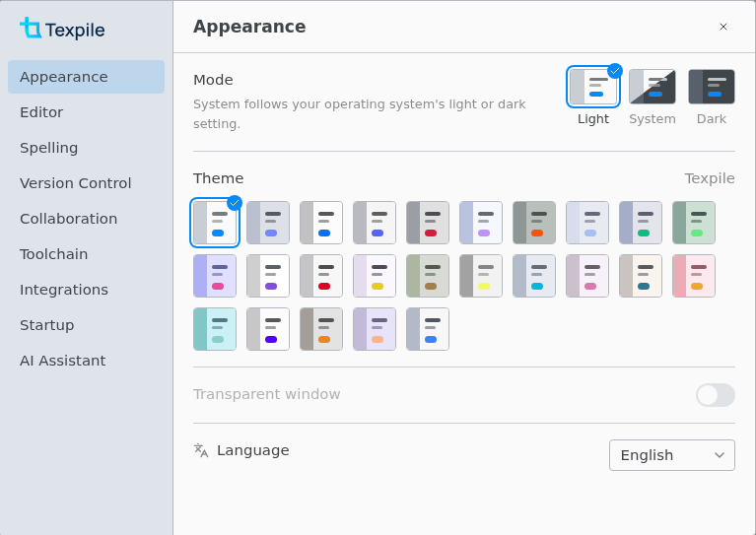Open the Collaboration settings section

(87, 219)
